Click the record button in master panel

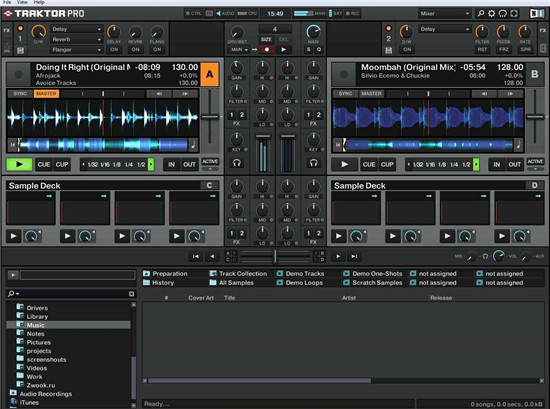267,49
